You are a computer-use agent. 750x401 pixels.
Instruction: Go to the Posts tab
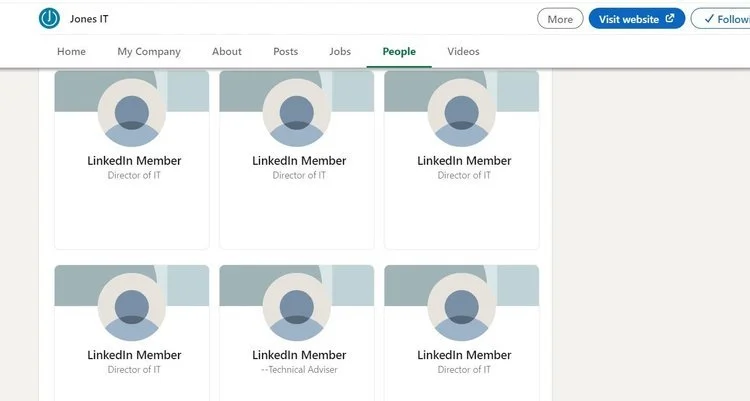286,51
